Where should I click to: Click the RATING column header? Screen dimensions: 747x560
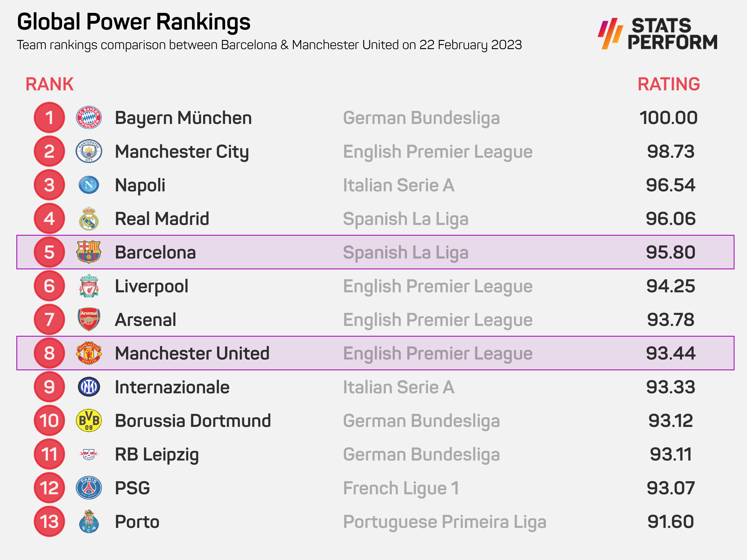pyautogui.click(x=668, y=84)
